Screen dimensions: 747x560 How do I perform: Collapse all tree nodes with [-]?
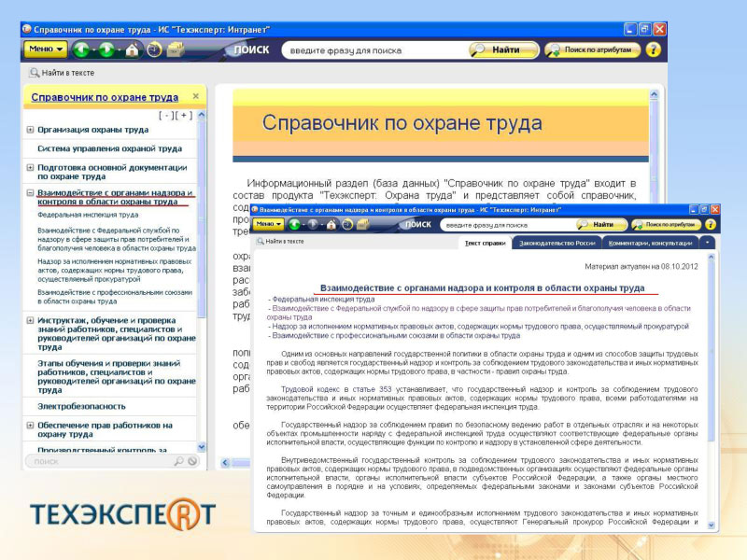(164, 115)
